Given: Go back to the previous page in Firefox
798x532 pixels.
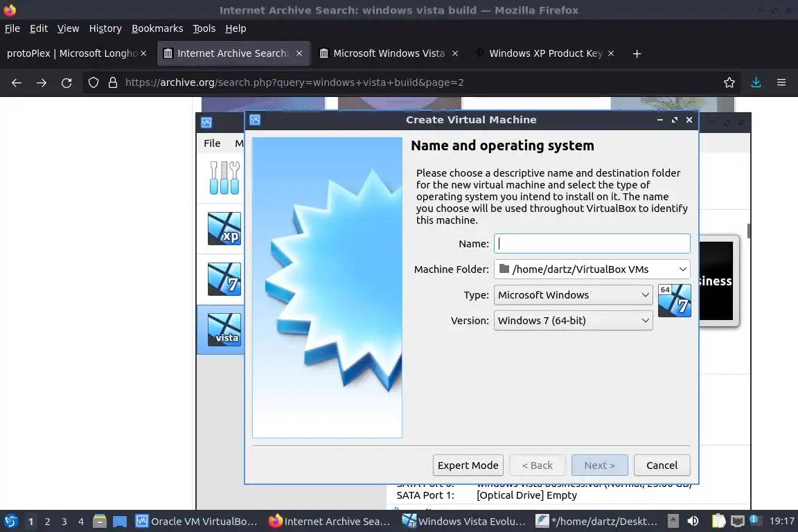Looking at the screenshot, I should point(17,82).
